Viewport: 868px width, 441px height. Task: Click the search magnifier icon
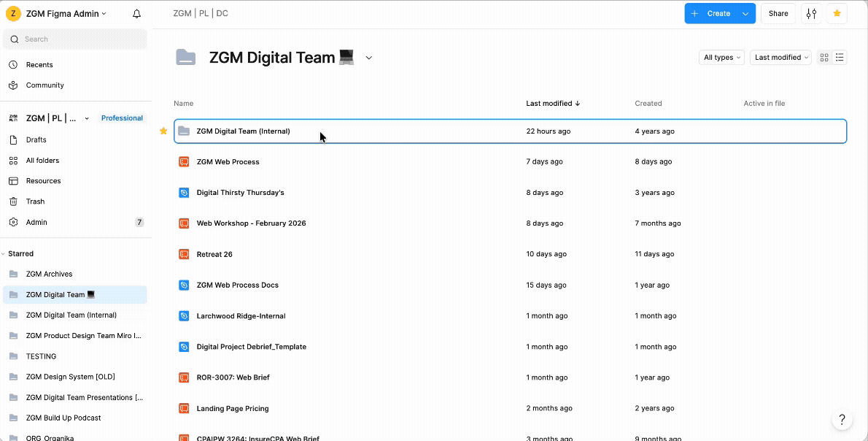click(x=15, y=39)
